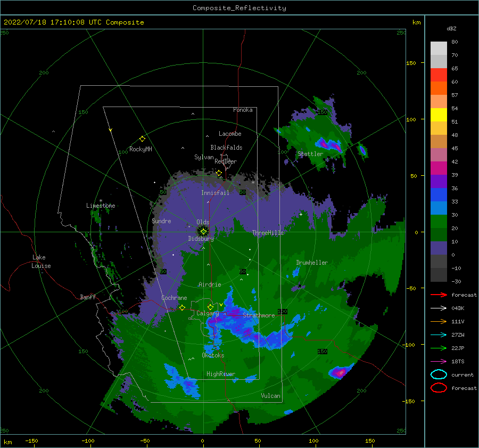The image size is (479, 448).
Task: Click the 80 dBZ light gray swatch
Action: (x=439, y=48)
